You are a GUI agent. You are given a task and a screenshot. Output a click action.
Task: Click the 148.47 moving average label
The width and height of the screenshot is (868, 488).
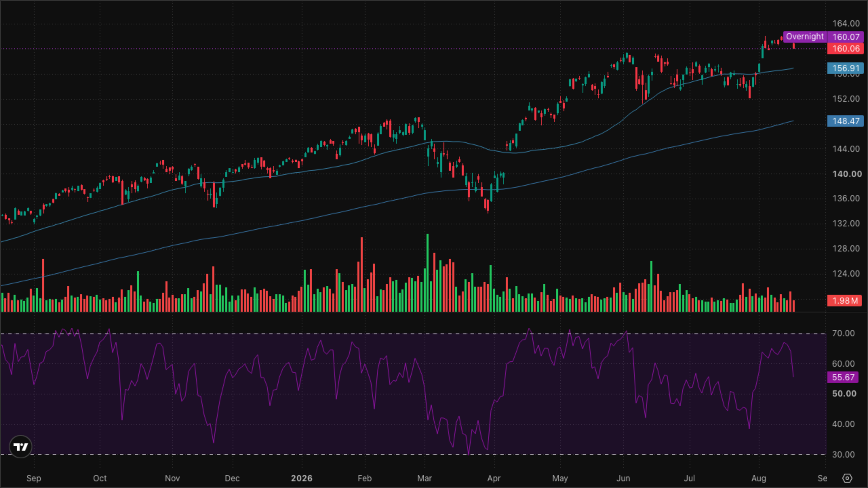[x=846, y=121]
